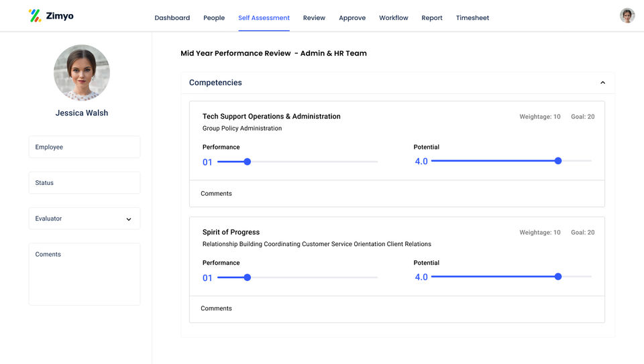Click Tech Support Potential slider handle
The width and height of the screenshot is (644, 364).
coord(558,161)
